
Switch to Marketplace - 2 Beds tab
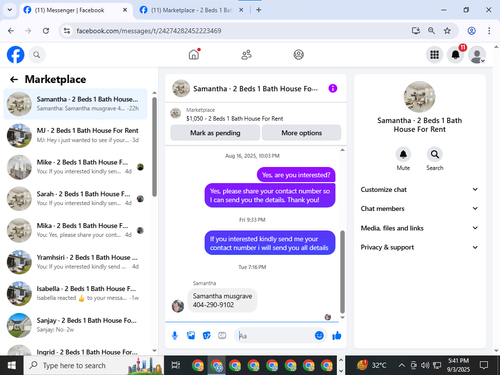point(191,10)
